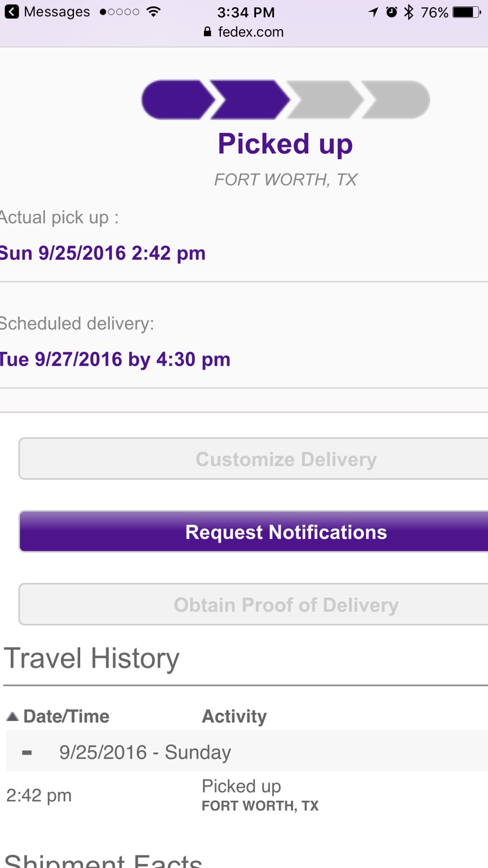Select the 2:42 pm Picked up entry
The image size is (488, 868).
point(242,795)
